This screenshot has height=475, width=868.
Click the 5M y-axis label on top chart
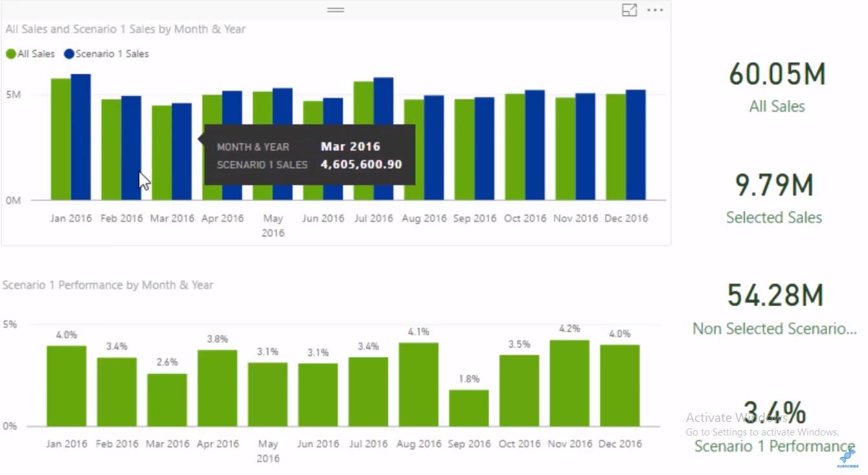[x=14, y=94]
